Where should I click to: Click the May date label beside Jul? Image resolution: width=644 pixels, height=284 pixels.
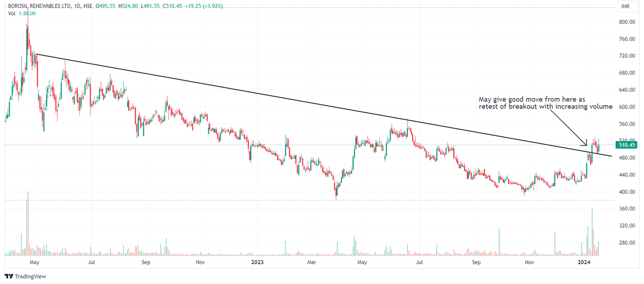pyautogui.click(x=34, y=263)
